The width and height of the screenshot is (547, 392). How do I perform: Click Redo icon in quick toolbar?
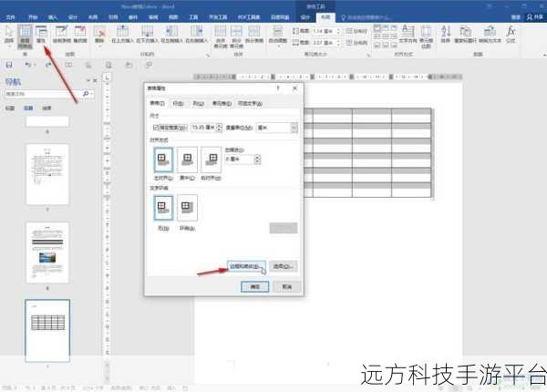click(48, 65)
